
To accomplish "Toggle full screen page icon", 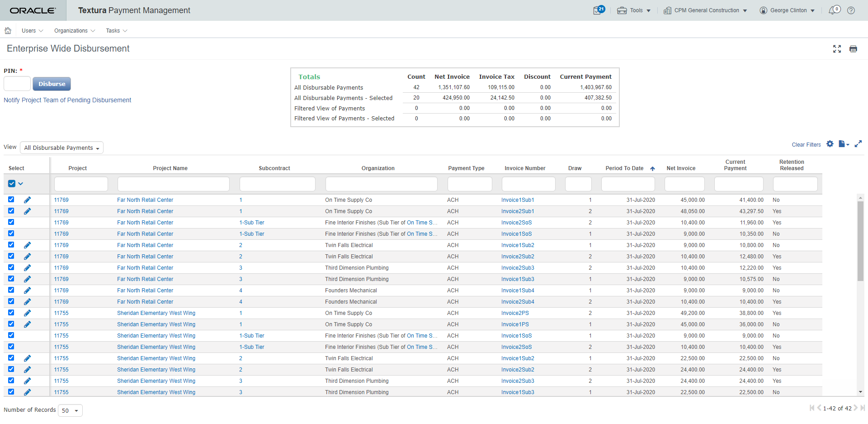I will 837,49.
